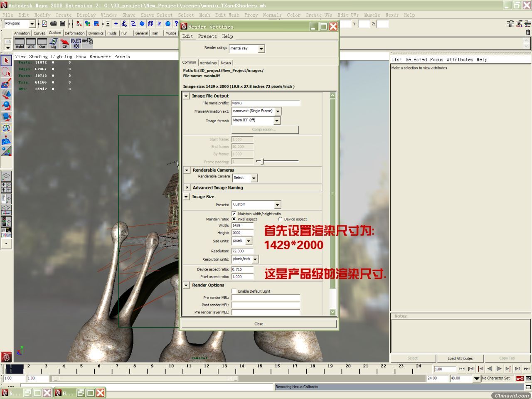Image resolution: width=532 pixels, height=399 pixels.
Task: Open the image size Presets dropdown
Action: 277,204
